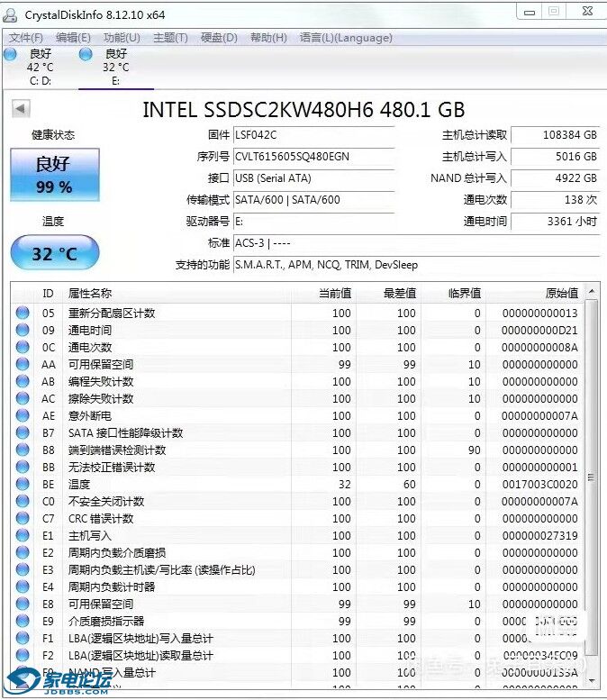Click 通电时间 value 3361 小时
Screen dimensions: 607x700
tap(556, 222)
